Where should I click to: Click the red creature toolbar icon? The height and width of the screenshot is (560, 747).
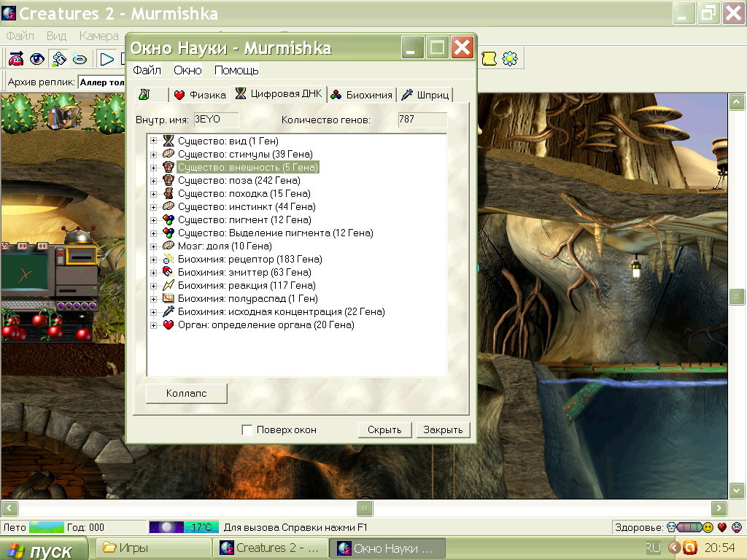click(16, 58)
